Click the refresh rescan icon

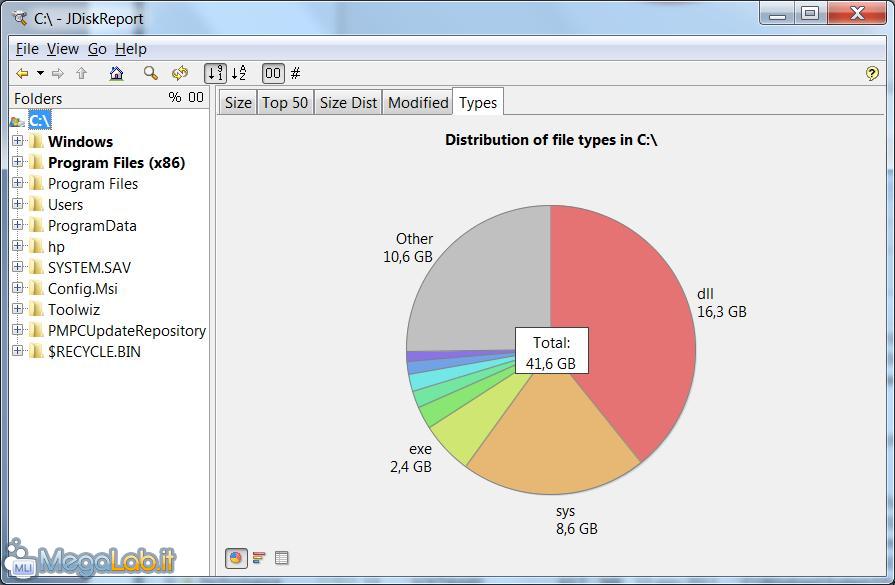180,73
